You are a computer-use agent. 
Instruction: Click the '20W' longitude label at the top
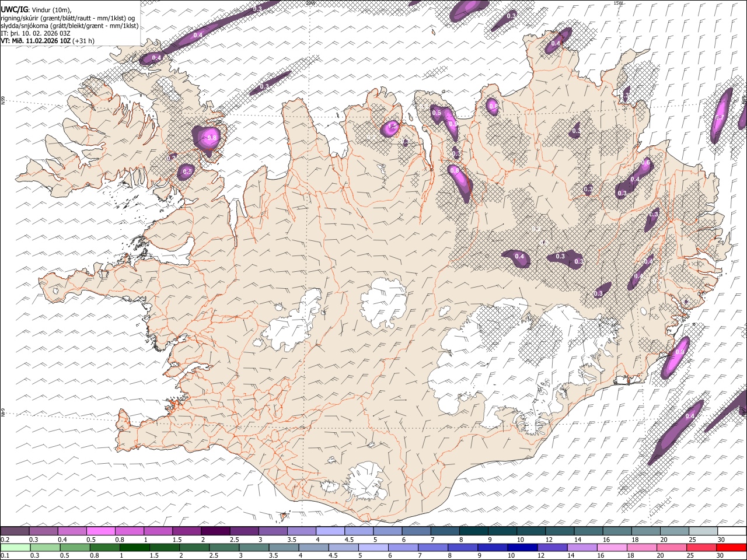(310, 3)
